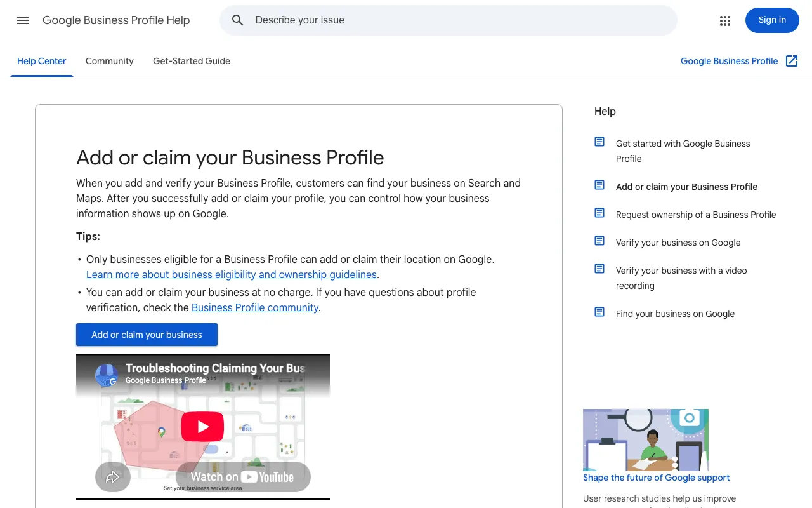Click the Sign in button
The image size is (812, 508).
pos(772,20)
